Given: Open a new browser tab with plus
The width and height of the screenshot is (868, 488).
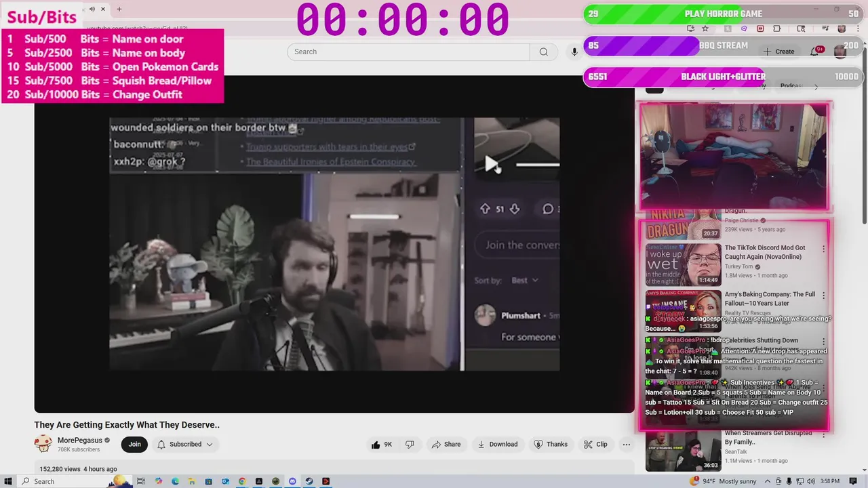Looking at the screenshot, I should [x=119, y=9].
